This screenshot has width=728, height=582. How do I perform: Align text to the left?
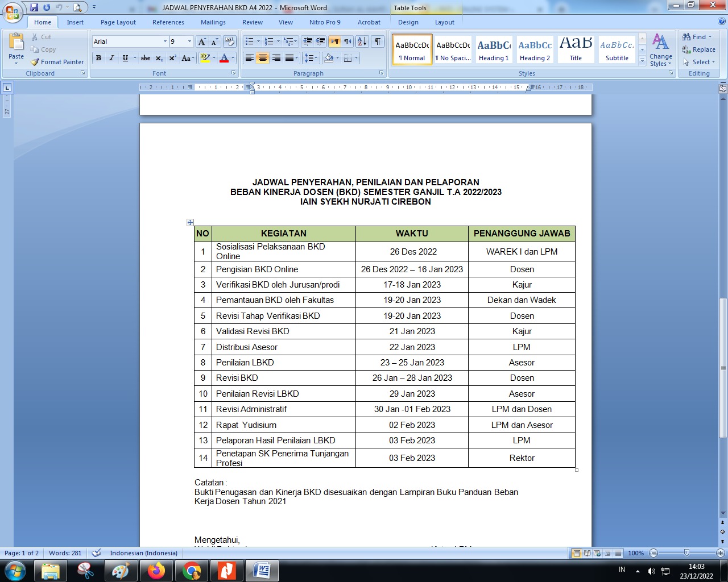pyautogui.click(x=249, y=58)
